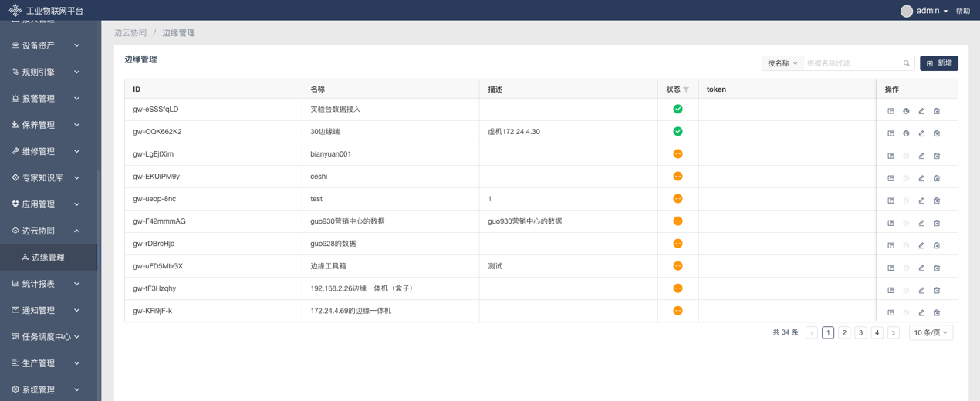This screenshot has height=401, width=980.
Task: Open the 按名称 filter type dropdown
Action: click(x=782, y=63)
